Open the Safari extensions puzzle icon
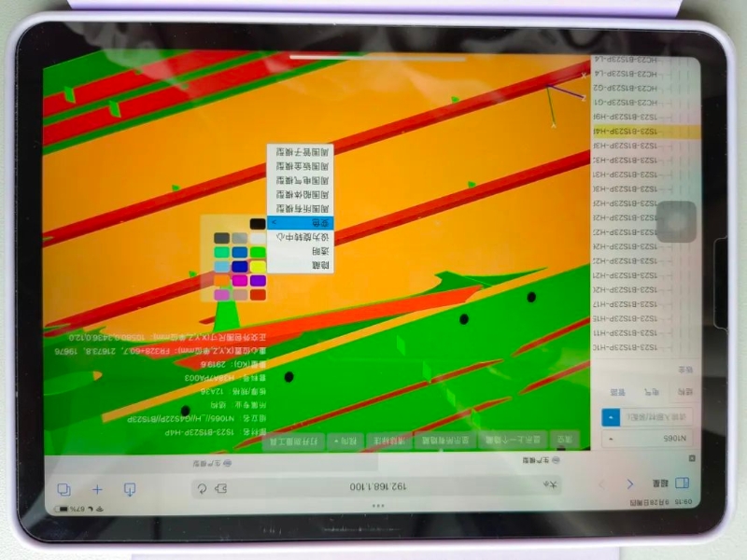Viewport: 747px width, 560px height. pyautogui.click(x=221, y=488)
